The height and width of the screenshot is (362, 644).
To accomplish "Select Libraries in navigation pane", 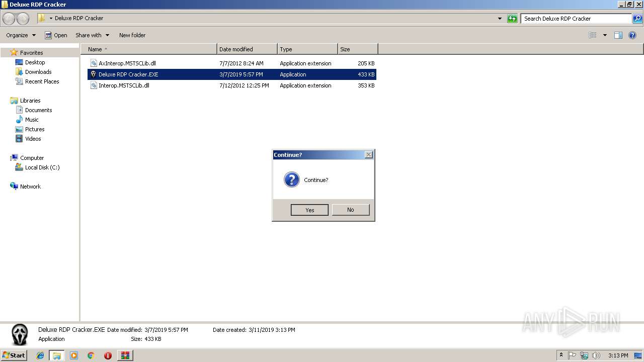I will point(30,101).
